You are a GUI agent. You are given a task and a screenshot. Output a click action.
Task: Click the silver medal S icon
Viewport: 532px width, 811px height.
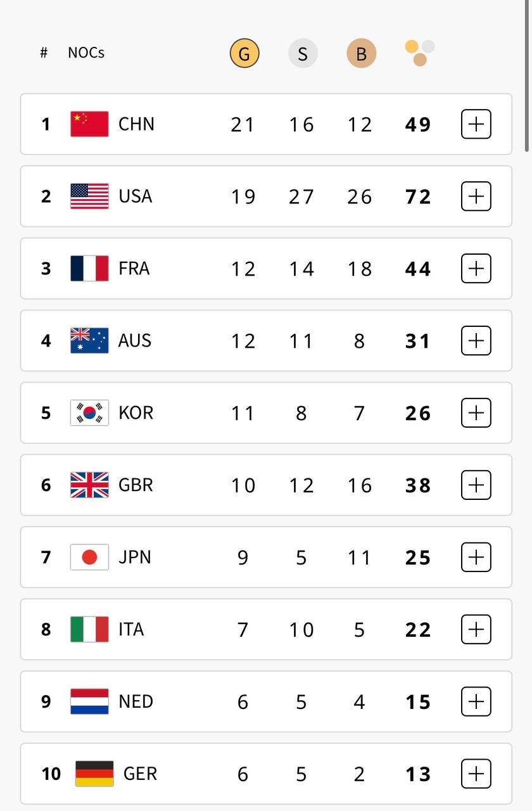click(x=303, y=54)
